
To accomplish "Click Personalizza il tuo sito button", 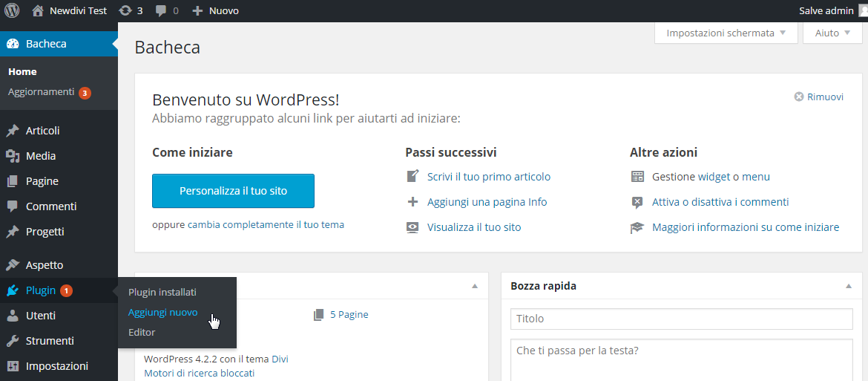I will pyautogui.click(x=233, y=191).
